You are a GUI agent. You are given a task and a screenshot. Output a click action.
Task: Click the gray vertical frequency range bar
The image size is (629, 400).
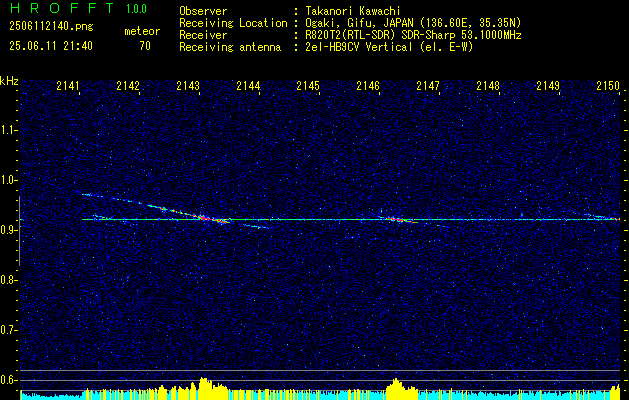coord(20,231)
